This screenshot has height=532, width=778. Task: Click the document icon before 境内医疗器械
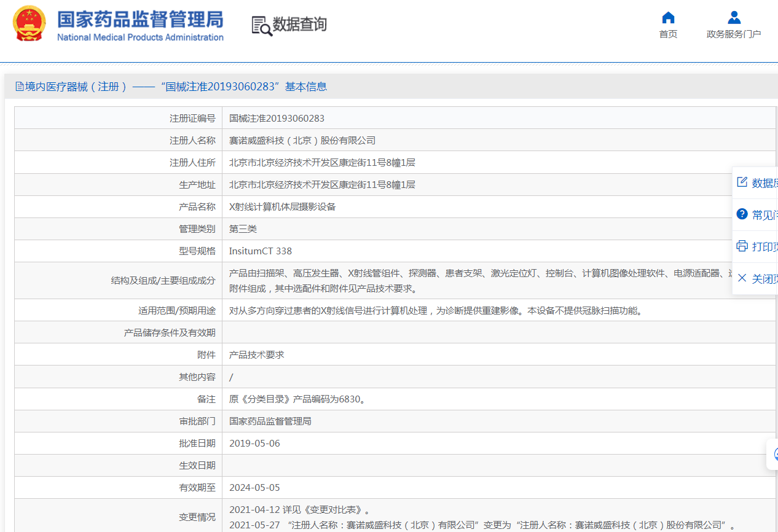pos(20,87)
